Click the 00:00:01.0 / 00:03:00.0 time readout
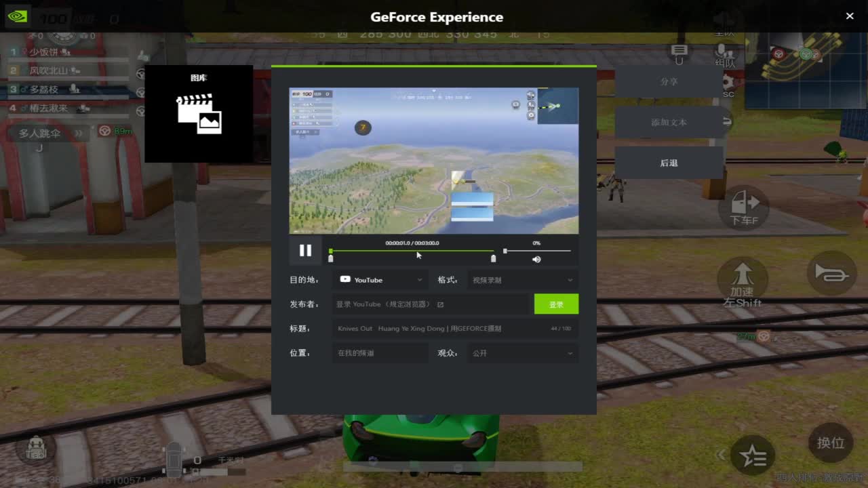The width and height of the screenshot is (868, 488). pos(412,243)
